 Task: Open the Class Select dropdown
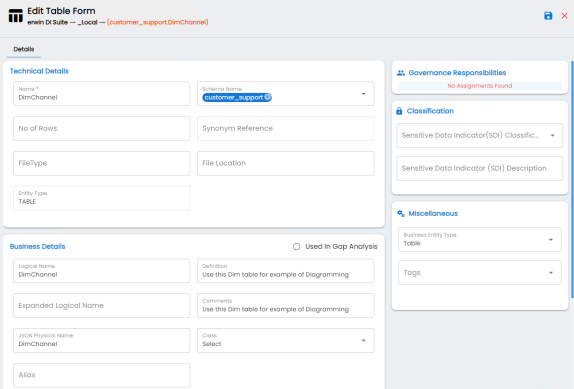point(286,340)
